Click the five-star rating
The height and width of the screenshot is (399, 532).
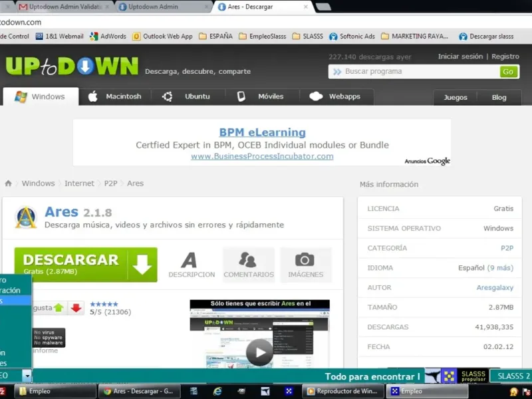(x=104, y=304)
